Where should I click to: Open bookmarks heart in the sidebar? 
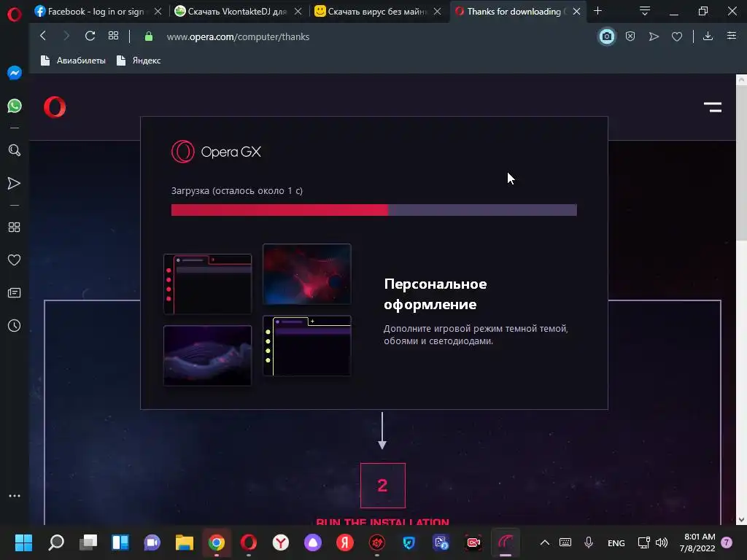15,260
